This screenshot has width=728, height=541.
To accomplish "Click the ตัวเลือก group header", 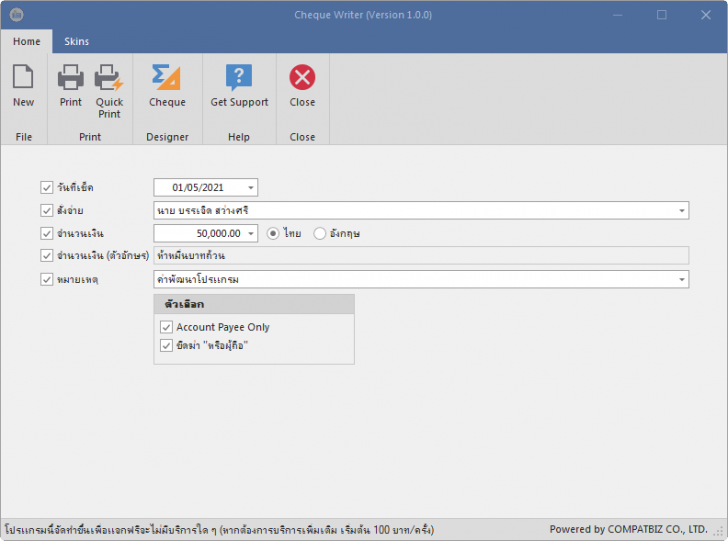I will click(254, 304).
